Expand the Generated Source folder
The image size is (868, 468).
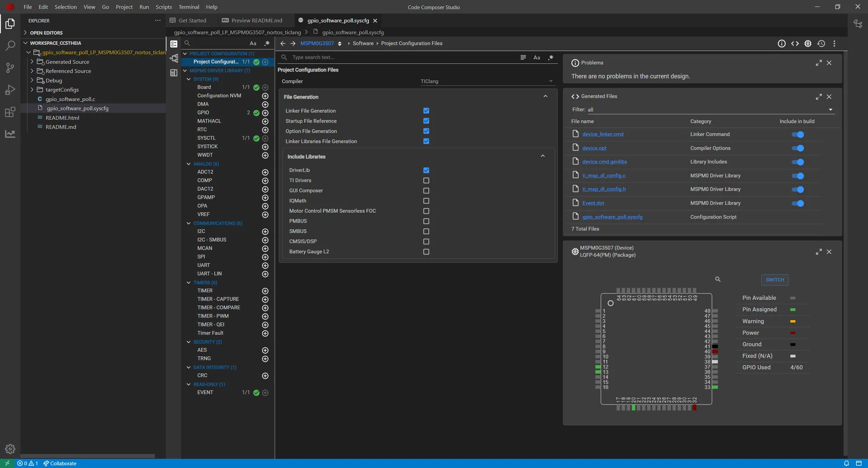pos(67,62)
